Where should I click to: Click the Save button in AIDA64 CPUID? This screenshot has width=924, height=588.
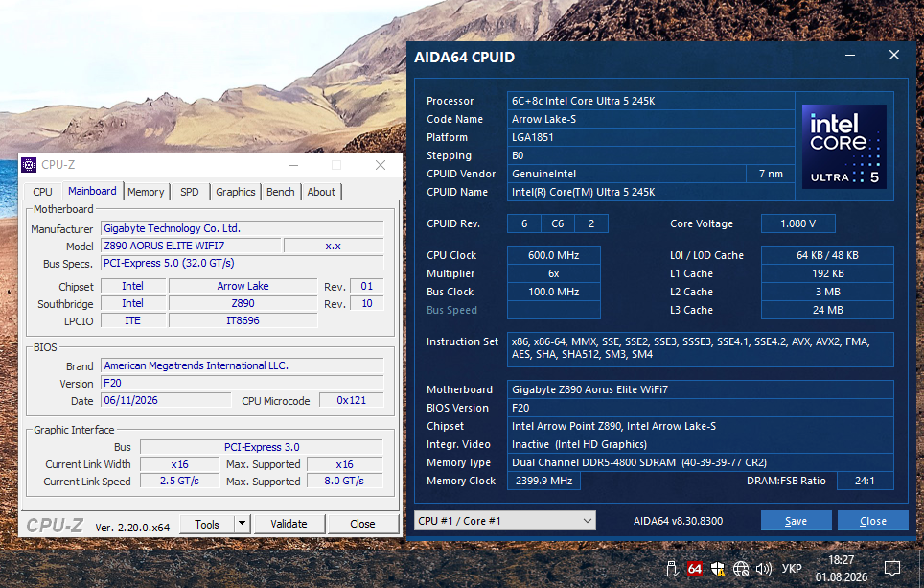(x=797, y=521)
